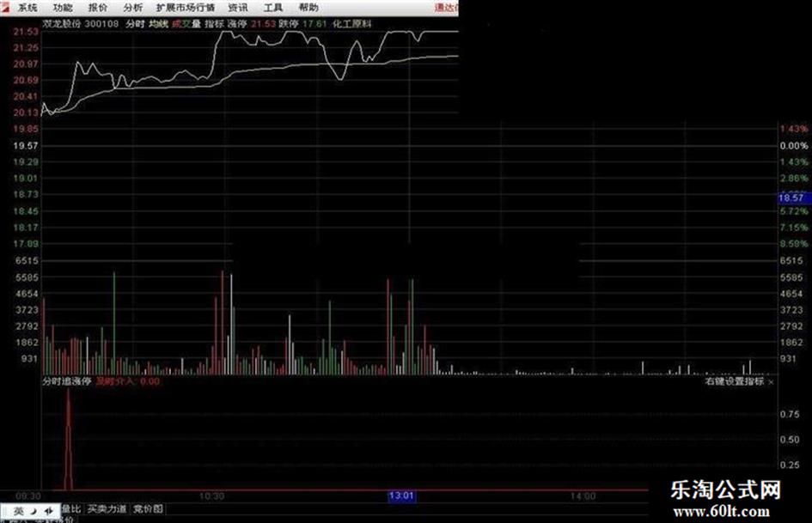Viewport: 812px width, 523px height.
Task: Open the 帮助 menu
Action: (308, 8)
